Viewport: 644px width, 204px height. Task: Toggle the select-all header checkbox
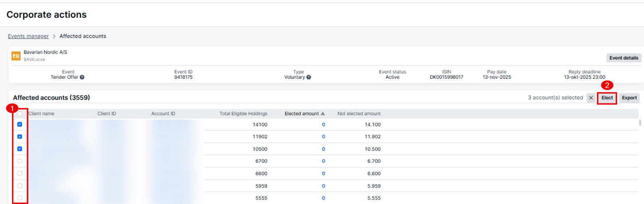(19, 114)
